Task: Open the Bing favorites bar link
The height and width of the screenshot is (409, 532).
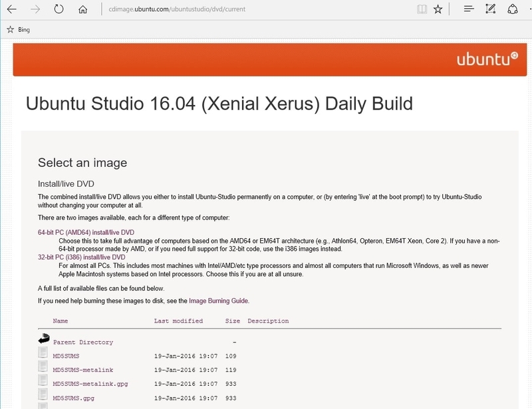Action: click(24, 29)
